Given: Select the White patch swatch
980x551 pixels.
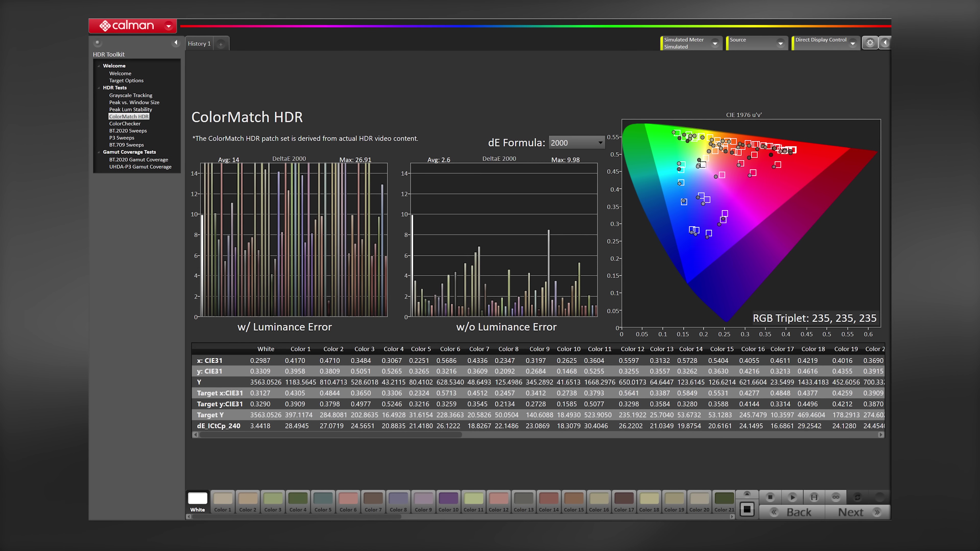Looking at the screenshot, I should pos(198,502).
